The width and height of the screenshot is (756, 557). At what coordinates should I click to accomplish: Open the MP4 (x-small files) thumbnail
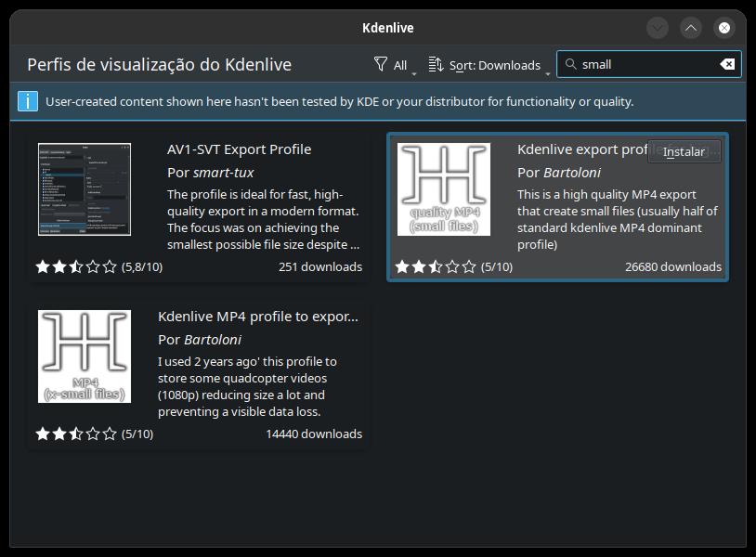click(85, 356)
